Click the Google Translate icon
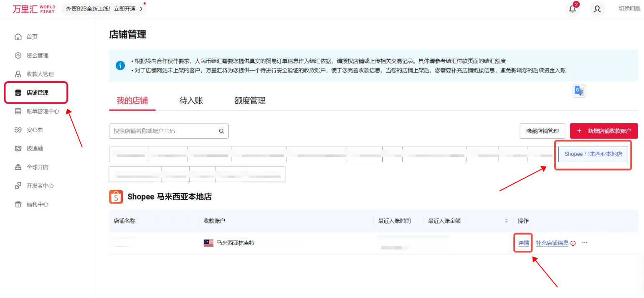 579,90
